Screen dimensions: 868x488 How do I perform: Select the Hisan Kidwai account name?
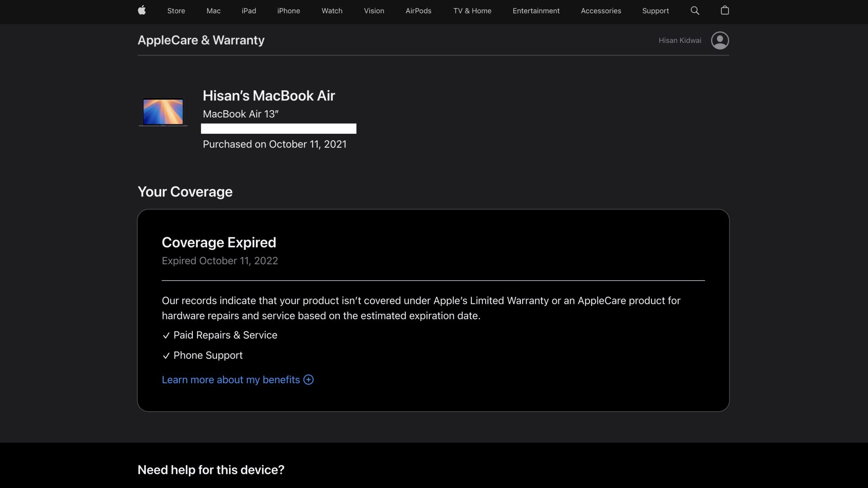679,40
